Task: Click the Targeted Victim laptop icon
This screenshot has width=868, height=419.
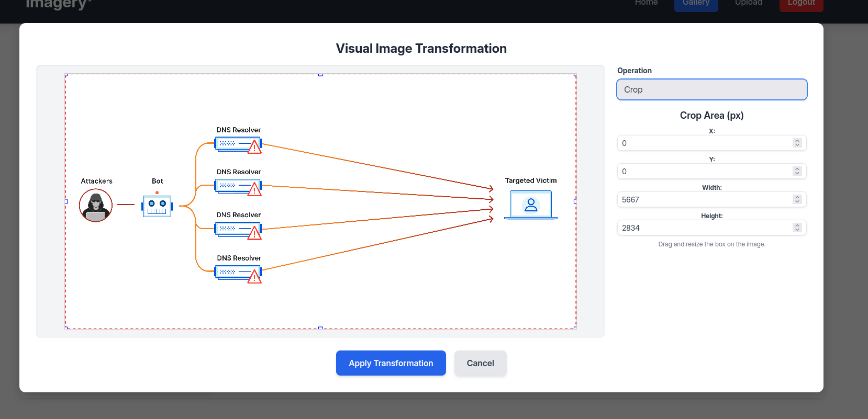Action: [x=530, y=205]
